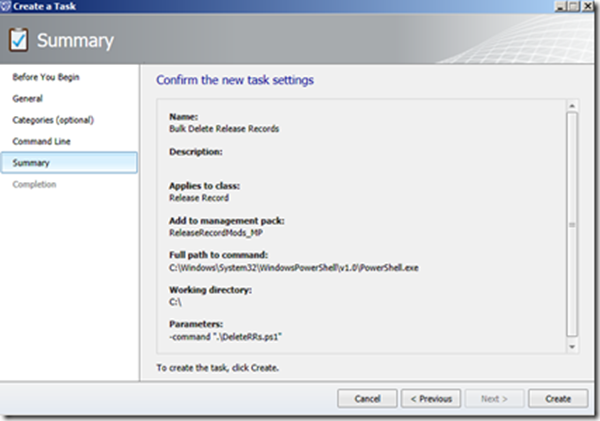600x421 pixels.
Task: Click the summary scrollbar down arrow
Action: click(x=572, y=347)
